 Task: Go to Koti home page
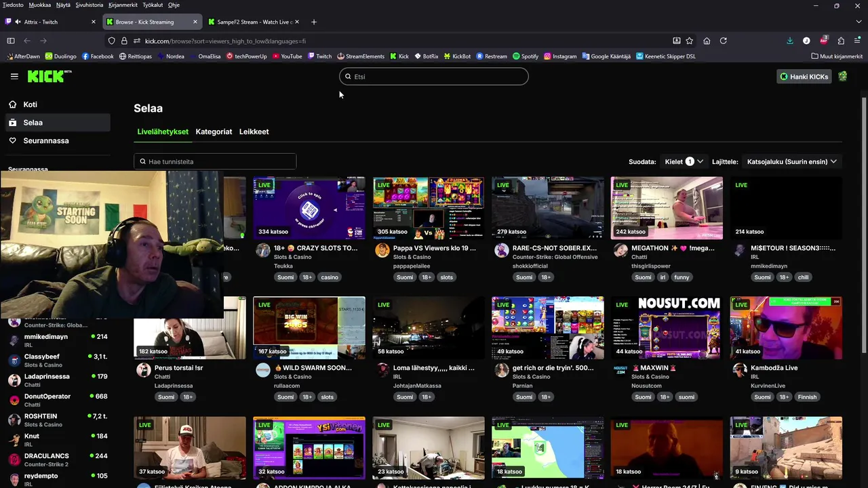coord(30,104)
